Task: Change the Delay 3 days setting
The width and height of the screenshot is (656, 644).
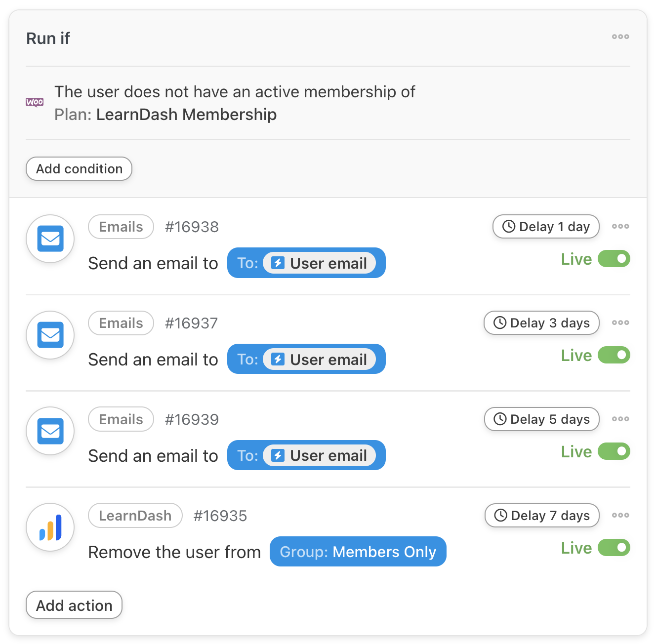Action: click(x=541, y=323)
